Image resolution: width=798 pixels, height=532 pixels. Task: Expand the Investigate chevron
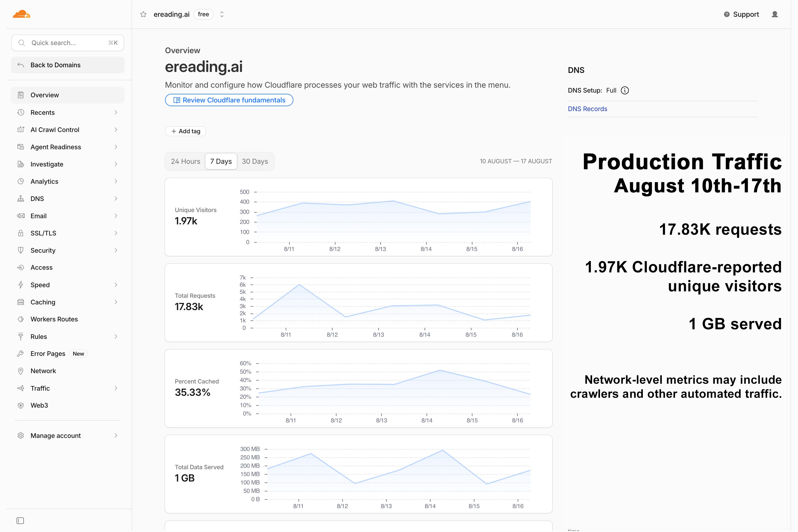point(116,164)
